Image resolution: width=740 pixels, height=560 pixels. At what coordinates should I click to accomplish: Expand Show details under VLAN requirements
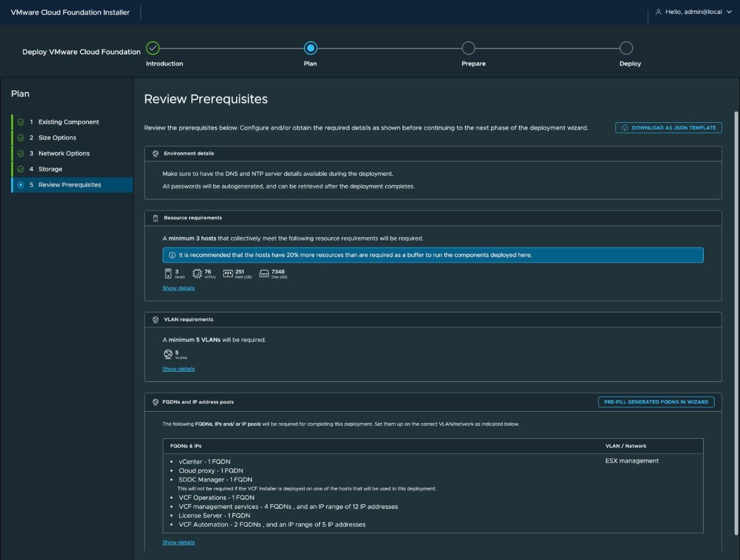(179, 369)
